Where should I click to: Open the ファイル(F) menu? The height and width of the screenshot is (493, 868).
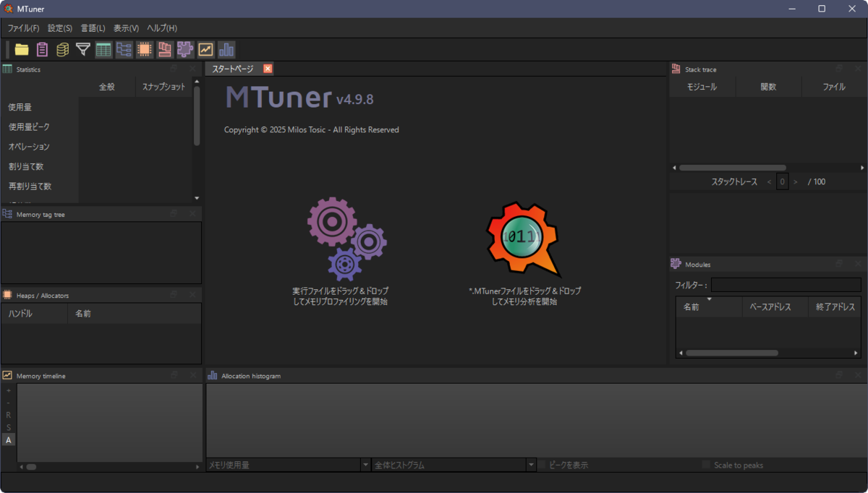coord(24,28)
